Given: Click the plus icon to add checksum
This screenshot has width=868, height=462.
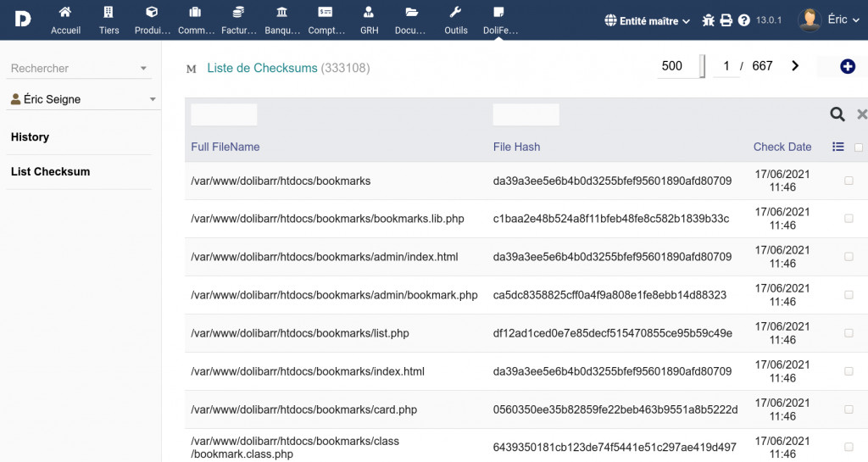Looking at the screenshot, I should tap(847, 66).
